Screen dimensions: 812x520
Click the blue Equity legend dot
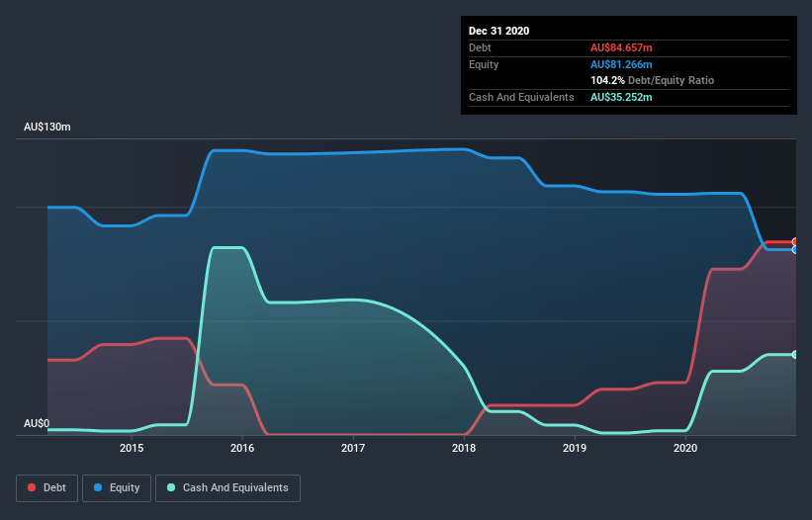(98, 487)
